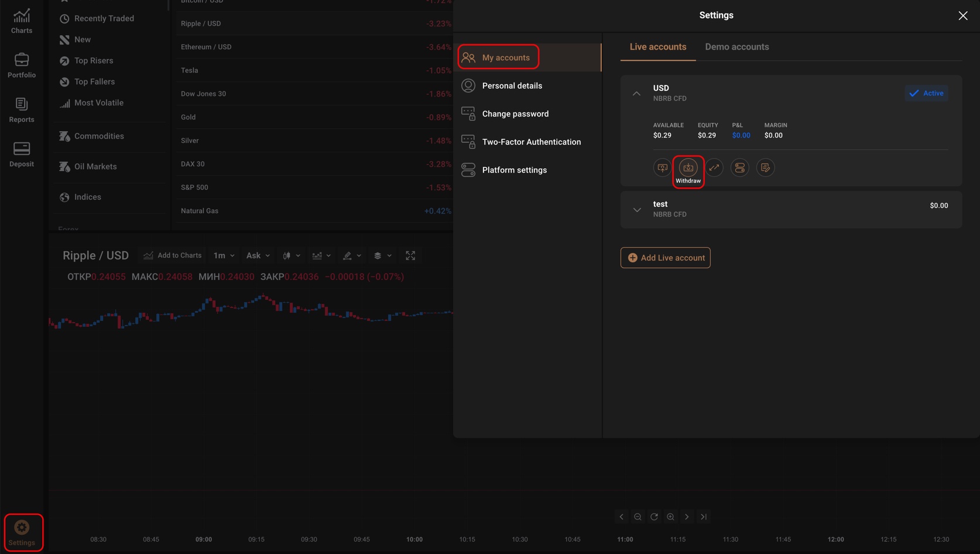Viewport: 980px width, 554px height.
Task: Click the deposit funds icon for USD account
Action: (x=662, y=168)
